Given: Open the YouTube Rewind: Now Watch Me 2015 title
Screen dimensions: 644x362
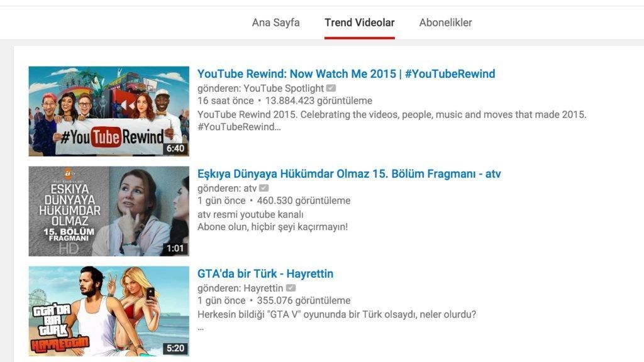Looking at the screenshot, I should (346, 74).
